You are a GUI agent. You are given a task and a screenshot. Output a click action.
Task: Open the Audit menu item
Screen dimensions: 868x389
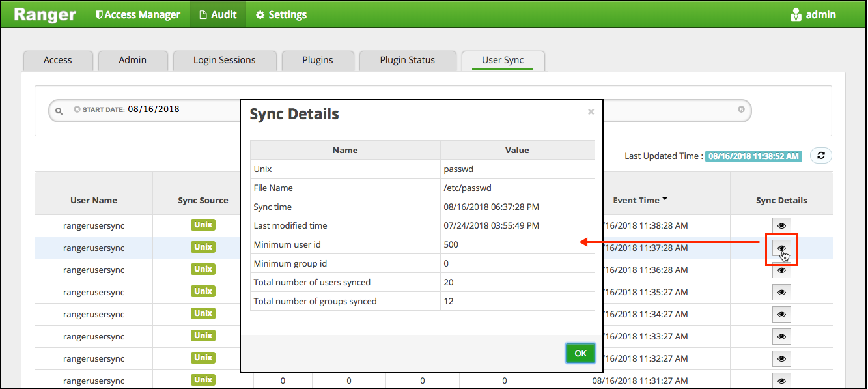218,14
